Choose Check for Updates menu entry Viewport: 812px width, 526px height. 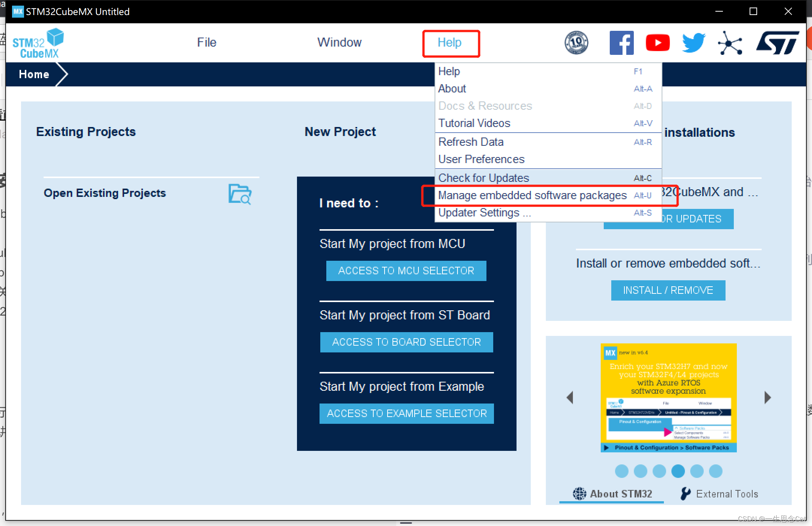[x=548, y=178]
